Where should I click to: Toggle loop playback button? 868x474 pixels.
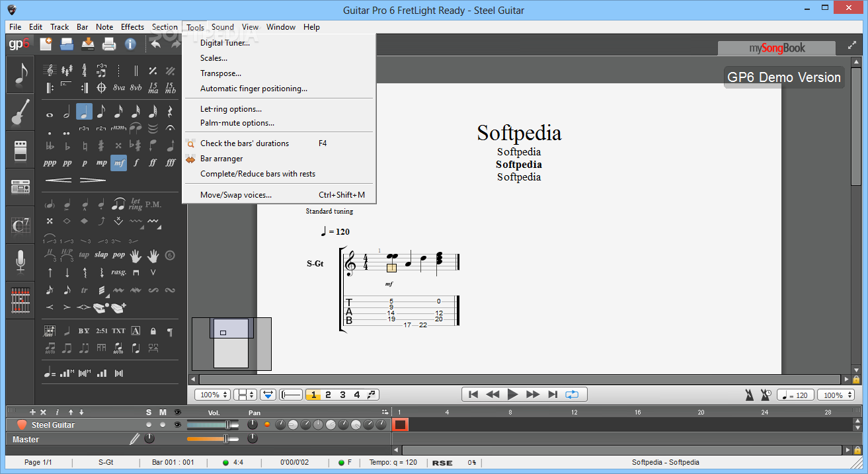click(572, 395)
